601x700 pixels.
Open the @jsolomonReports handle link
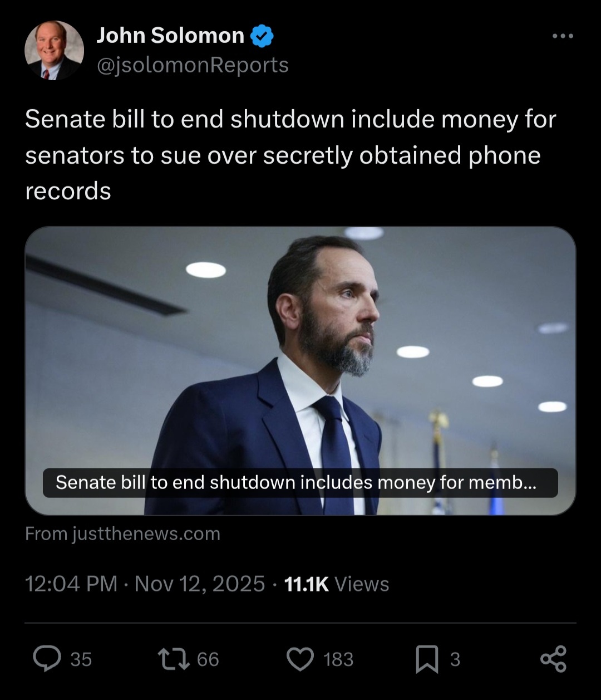tap(193, 65)
